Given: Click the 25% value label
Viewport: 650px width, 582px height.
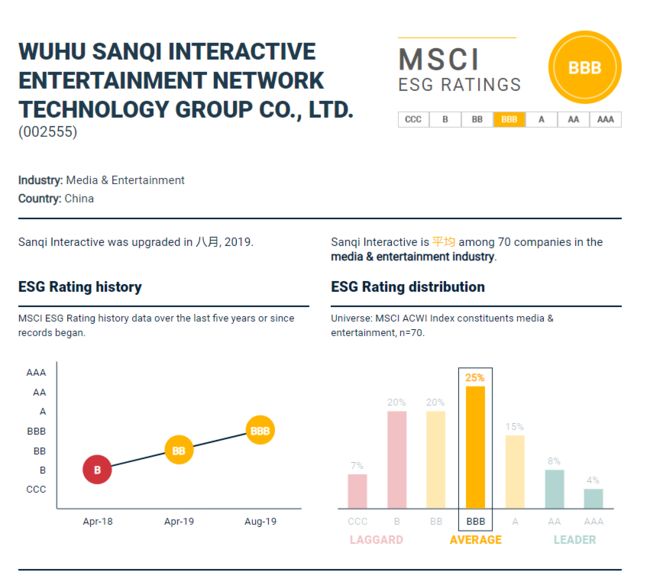Looking at the screenshot, I should pos(475,378).
